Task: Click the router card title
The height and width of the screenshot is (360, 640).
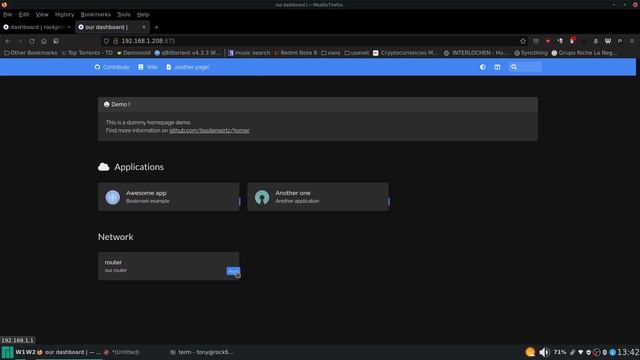Action: pyautogui.click(x=113, y=262)
